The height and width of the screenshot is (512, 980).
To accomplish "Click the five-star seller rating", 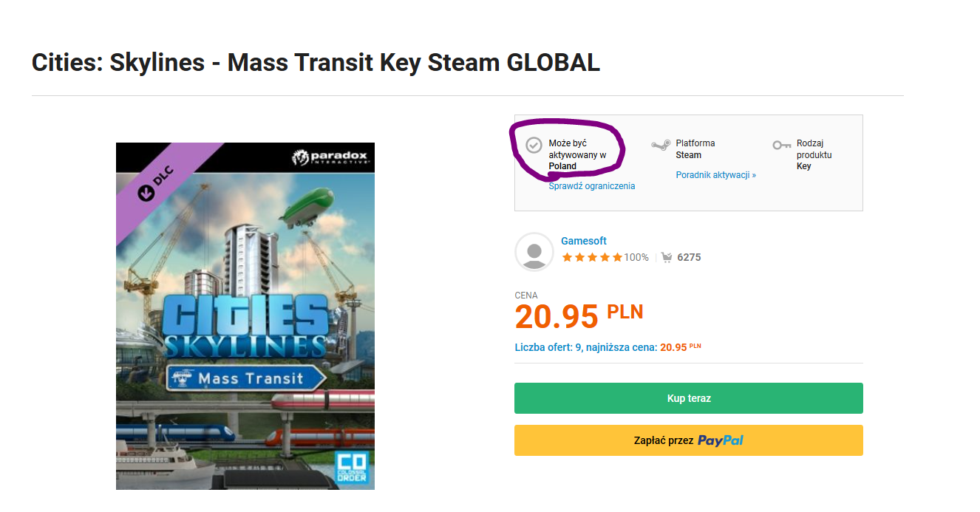I will click(x=592, y=257).
